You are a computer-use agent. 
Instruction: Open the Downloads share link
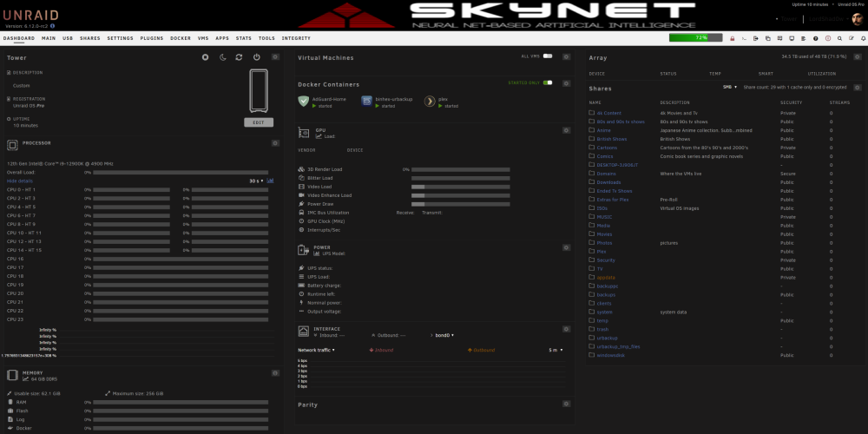[x=608, y=182]
